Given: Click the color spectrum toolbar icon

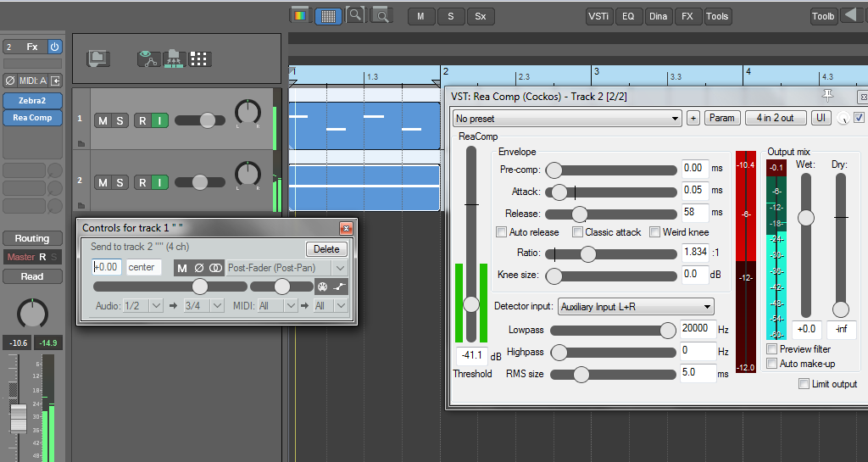Looking at the screenshot, I should (x=299, y=16).
